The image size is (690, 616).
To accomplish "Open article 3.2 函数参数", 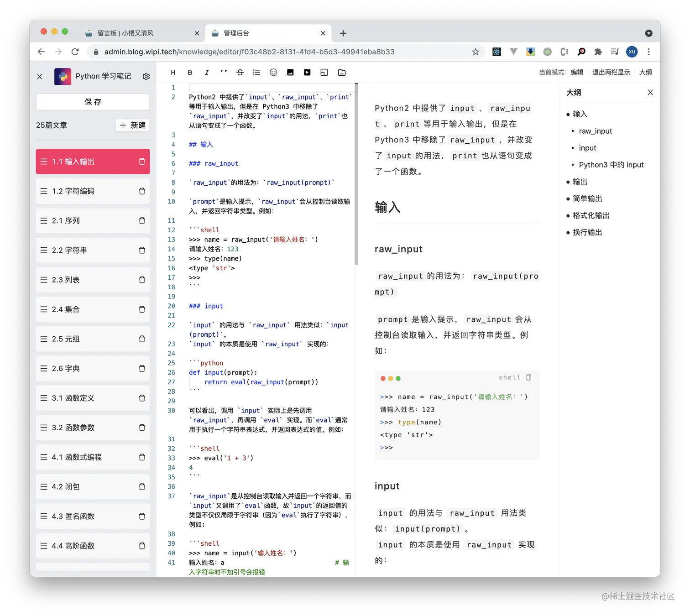I will click(x=93, y=428).
